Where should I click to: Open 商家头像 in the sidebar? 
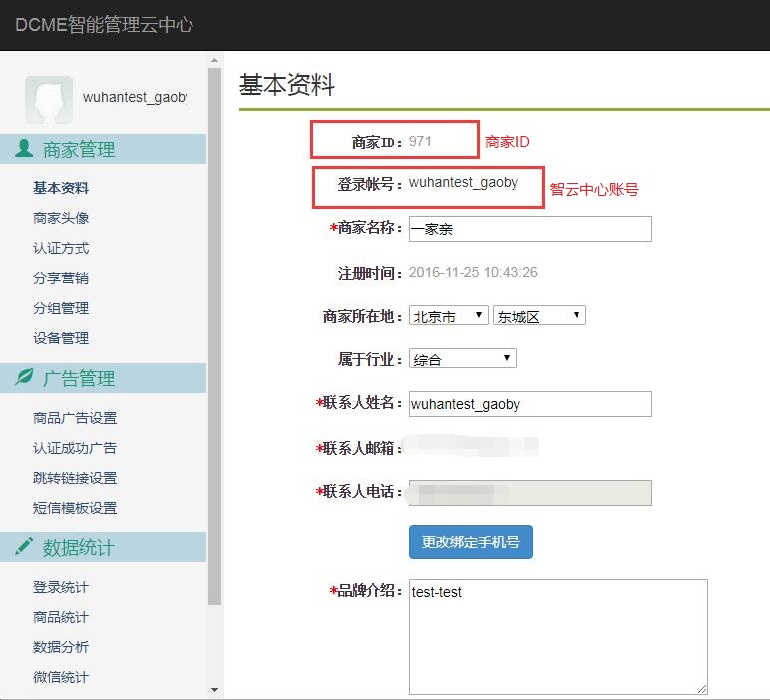click(61, 218)
